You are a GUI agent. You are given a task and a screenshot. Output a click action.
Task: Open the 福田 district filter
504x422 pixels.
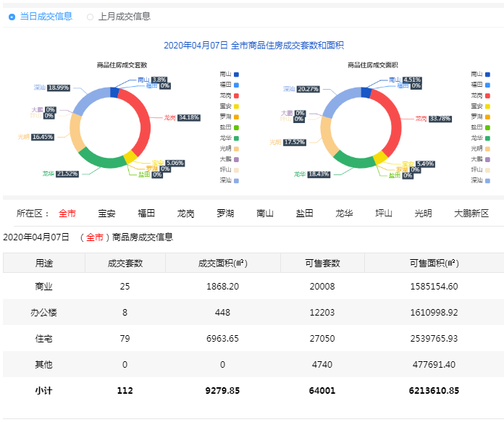146,214
